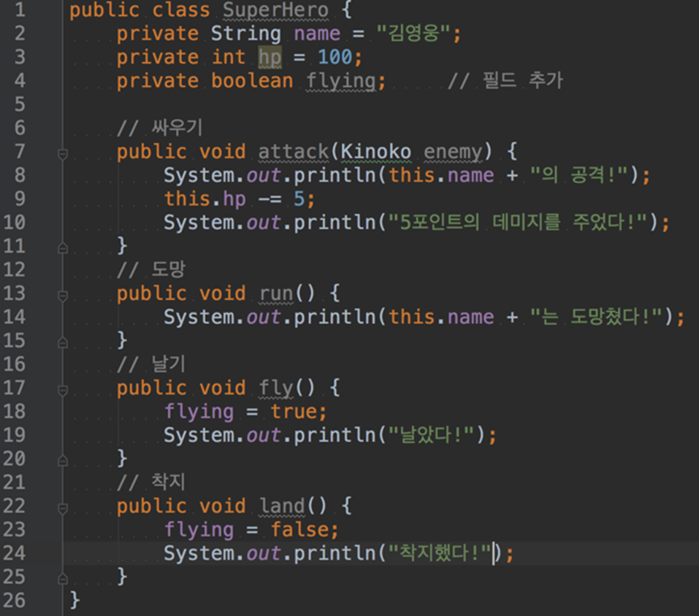The width and height of the screenshot is (699, 616).
Task: Click the true keyword on line 18
Action: tap(294, 411)
